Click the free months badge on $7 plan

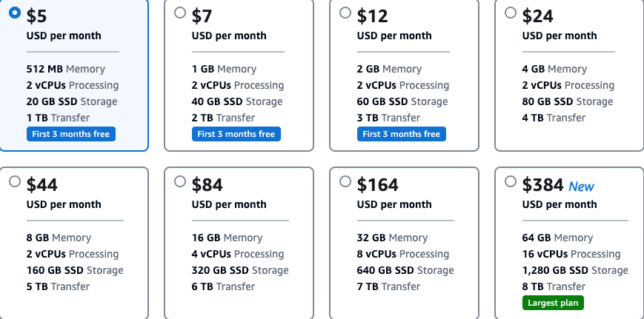(x=236, y=134)
